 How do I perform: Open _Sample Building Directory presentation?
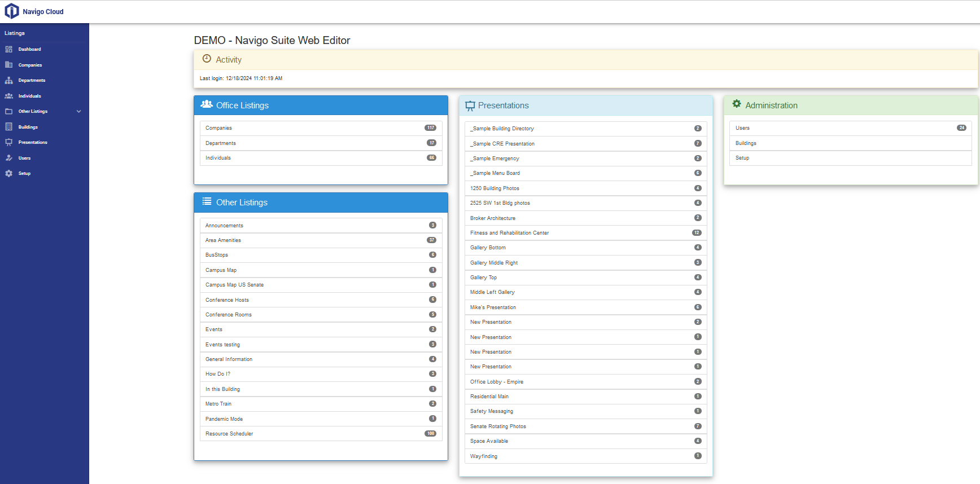pyautogui.click(x=586, y=129)
